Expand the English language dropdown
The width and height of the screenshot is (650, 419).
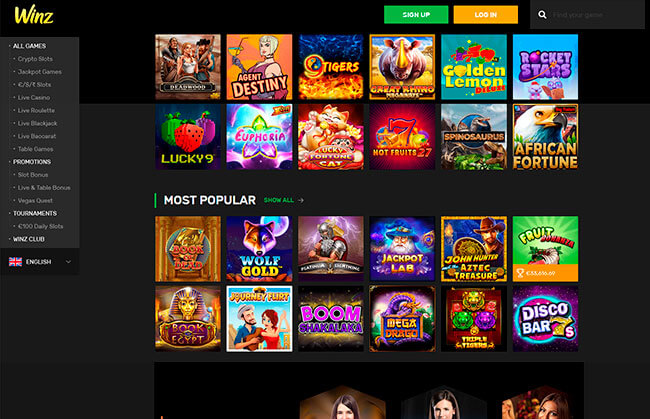point(40,262)
